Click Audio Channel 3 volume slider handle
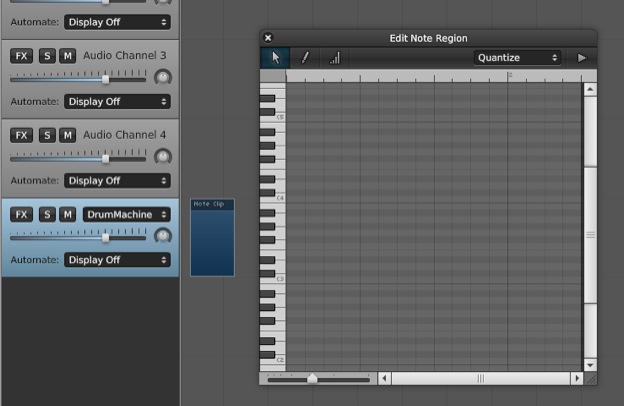The width and height of the screenshot is (624, 406). click(105, 80)
